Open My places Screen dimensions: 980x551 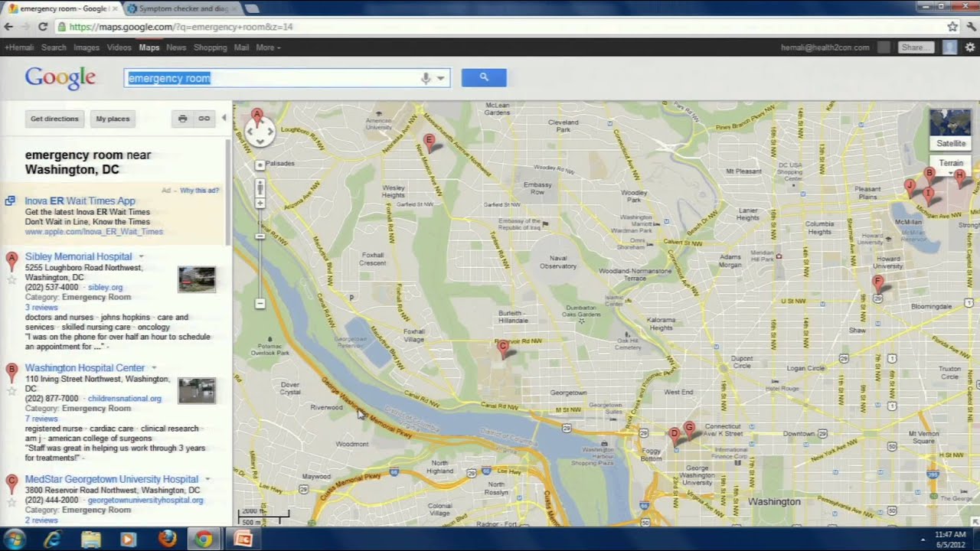pos(113,119)
